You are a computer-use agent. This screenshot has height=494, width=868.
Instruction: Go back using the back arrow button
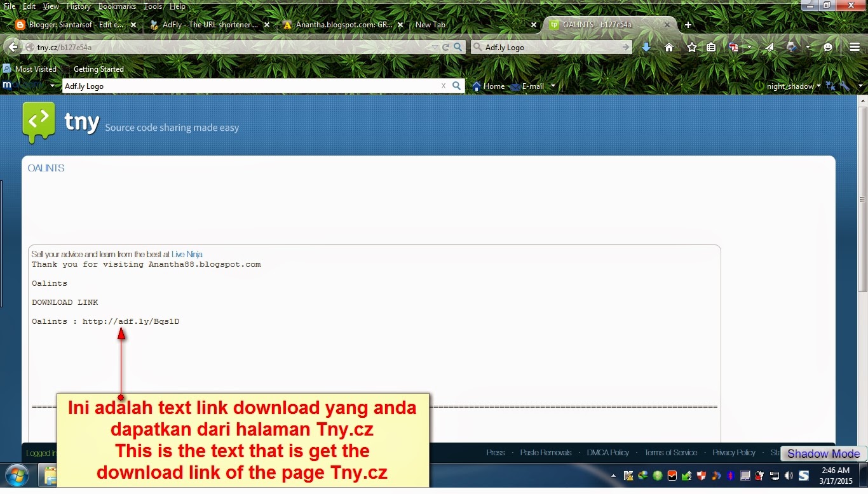tap(12, 47)
